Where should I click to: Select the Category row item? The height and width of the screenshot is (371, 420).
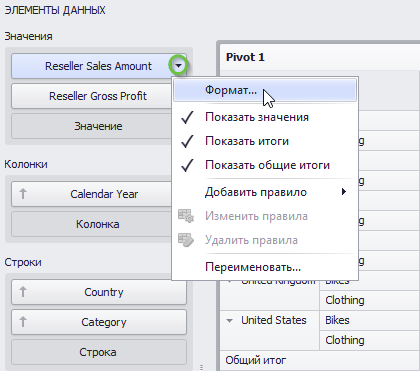coord(99,322)
